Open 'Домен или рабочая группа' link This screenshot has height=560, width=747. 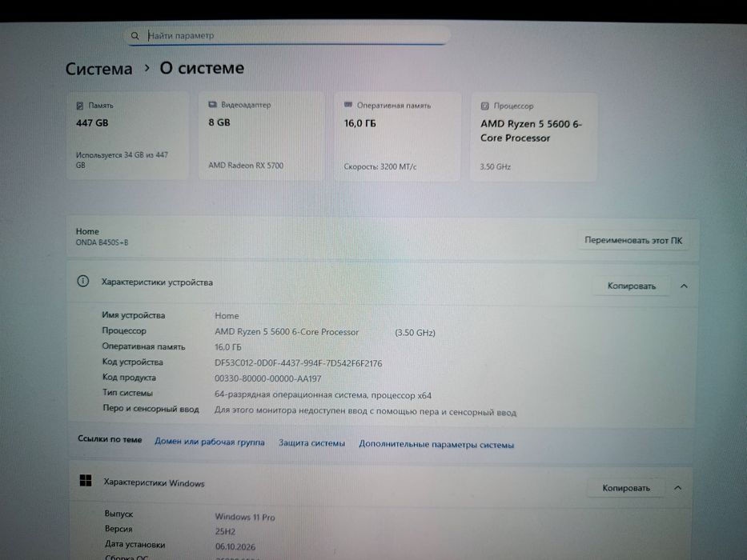pyautogui.click(x=210, y=442)
